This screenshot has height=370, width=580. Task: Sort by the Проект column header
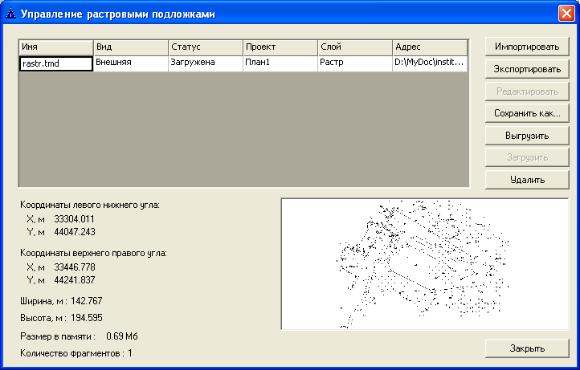click(x=280, y=47)
